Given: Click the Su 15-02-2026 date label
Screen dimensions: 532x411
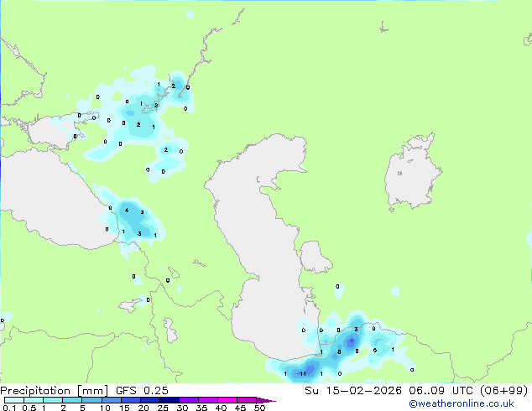Looking at the screenshot, I should click(348, 391).
